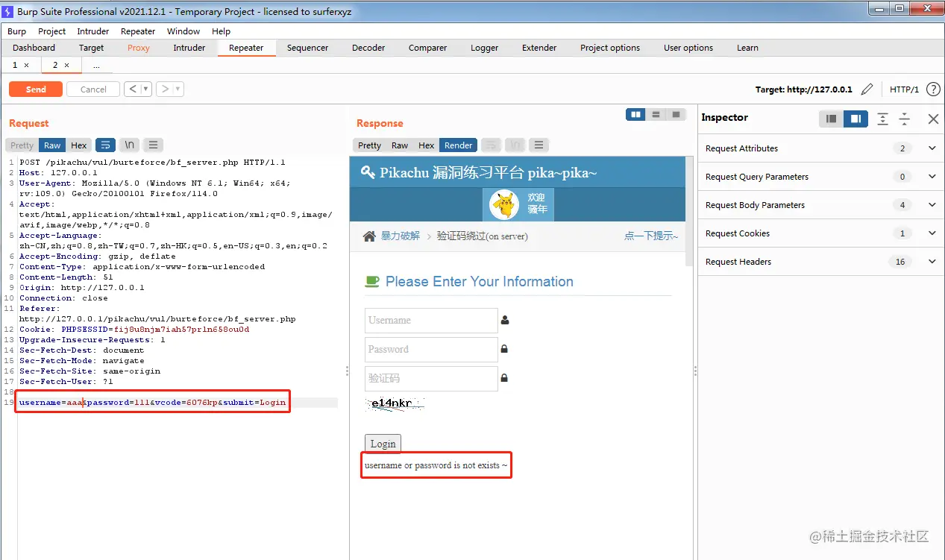Close Repeater tab 2 with its x
The width and height of the screenshot is (945, 560).
coord(66,66)
